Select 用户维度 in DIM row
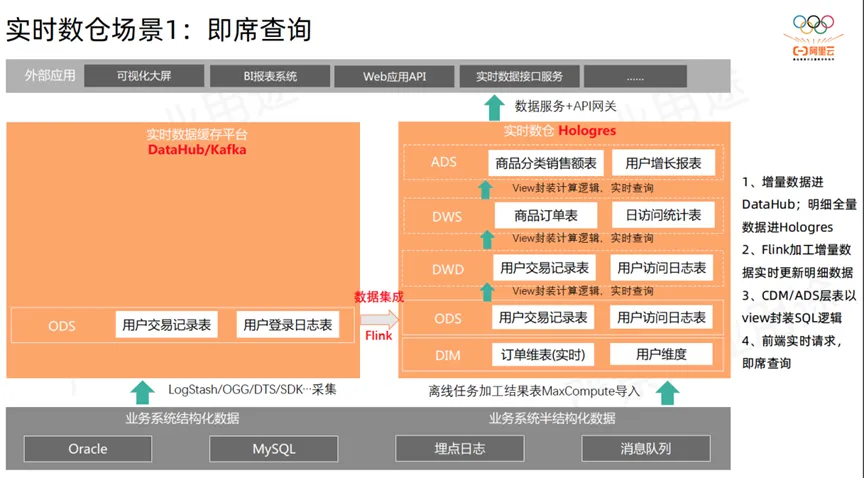The image size is (864, 478). point(661,355)
